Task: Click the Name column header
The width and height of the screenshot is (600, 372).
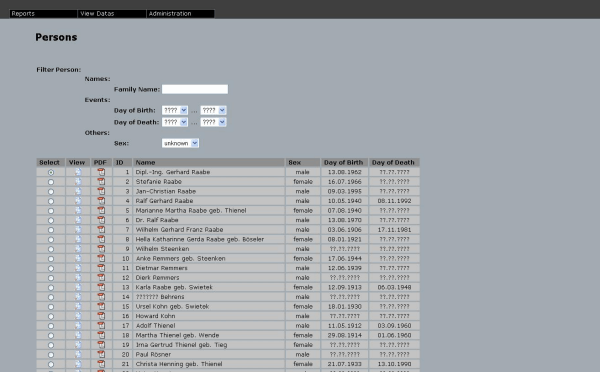Action: [209, 162]
